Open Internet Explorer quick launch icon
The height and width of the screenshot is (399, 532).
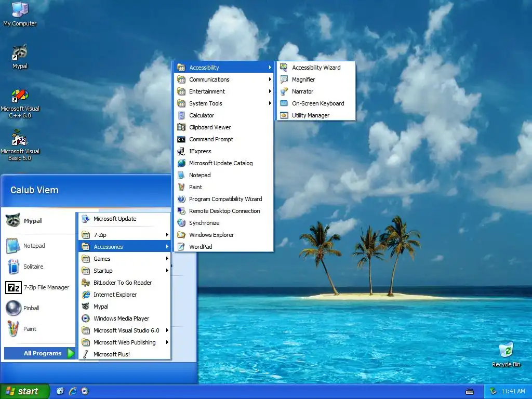coord(73,391)
